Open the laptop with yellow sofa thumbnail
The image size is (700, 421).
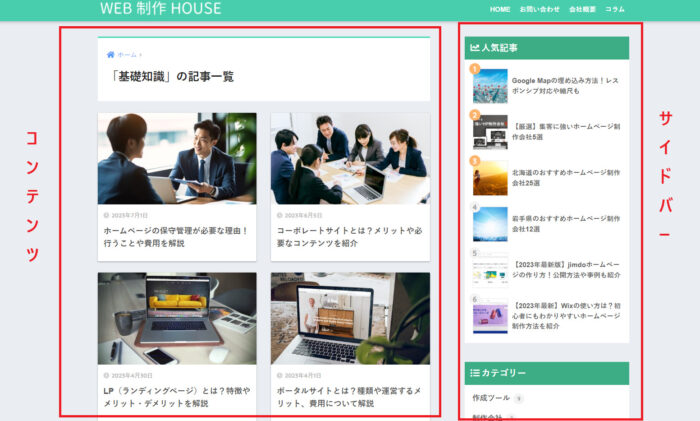177,318
